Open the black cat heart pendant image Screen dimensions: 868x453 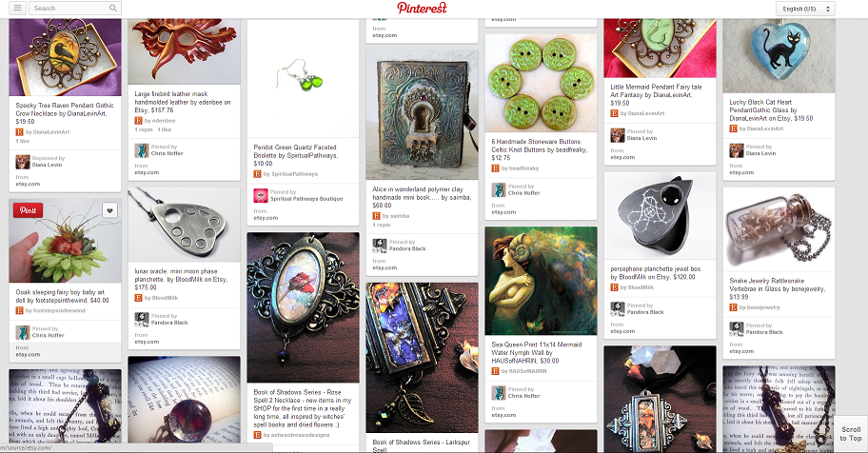pos(779,55)
